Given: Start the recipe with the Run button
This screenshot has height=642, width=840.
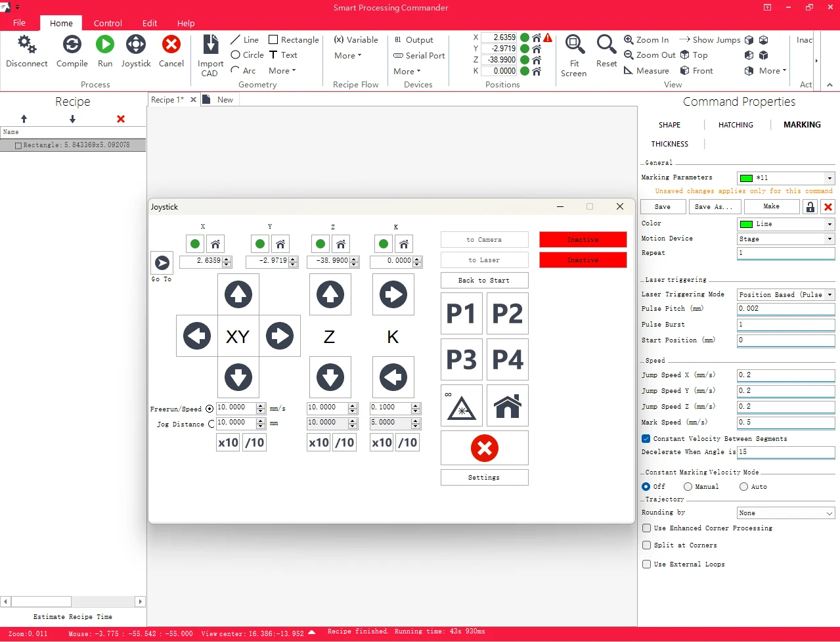Looking at the screenshot, I should [x=105, y=51].
